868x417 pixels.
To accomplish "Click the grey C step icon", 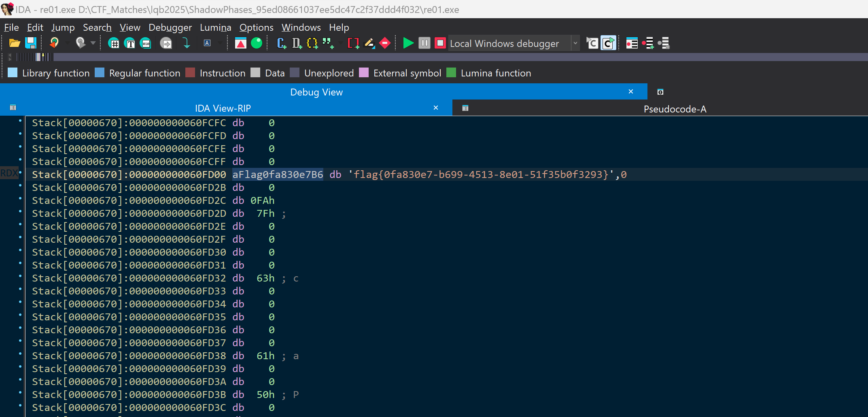I will 592,43.
